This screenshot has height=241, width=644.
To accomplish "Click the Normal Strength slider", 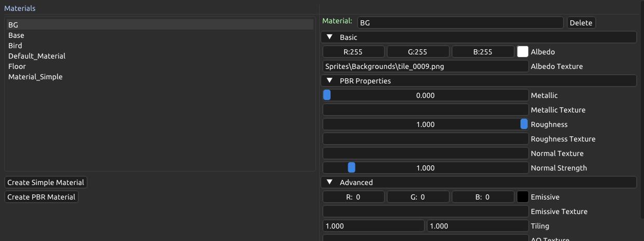I will [425, 168].
